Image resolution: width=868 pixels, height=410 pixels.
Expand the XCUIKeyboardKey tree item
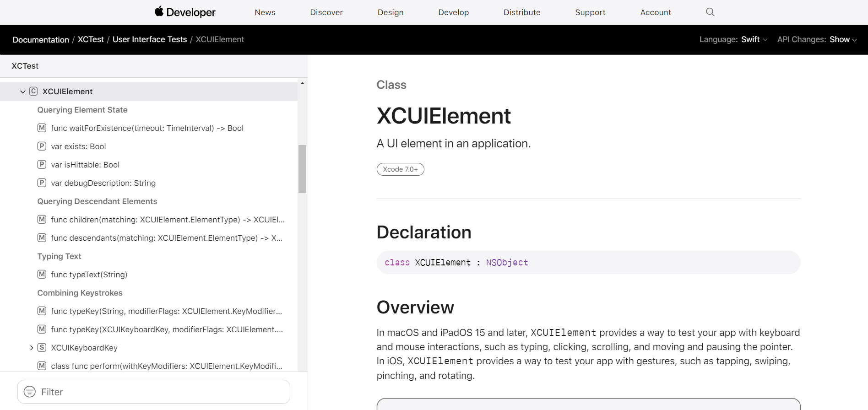31,348
